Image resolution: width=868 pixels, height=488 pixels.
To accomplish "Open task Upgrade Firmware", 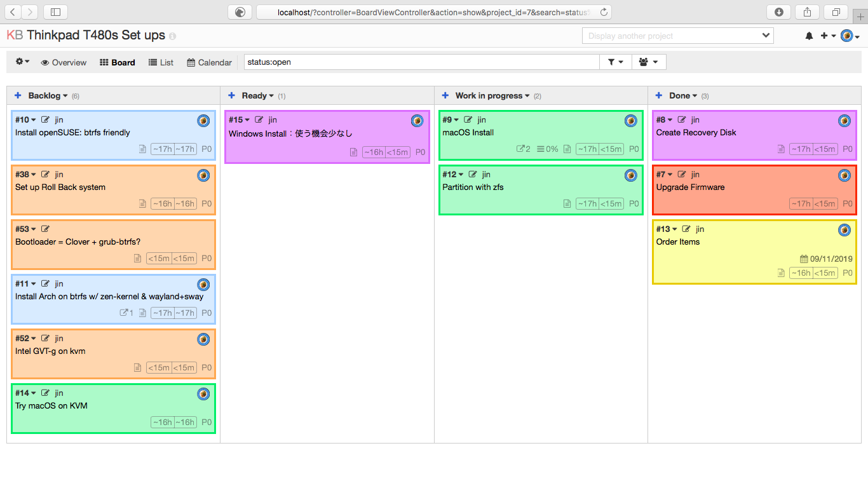I will [x=690, y=187].
